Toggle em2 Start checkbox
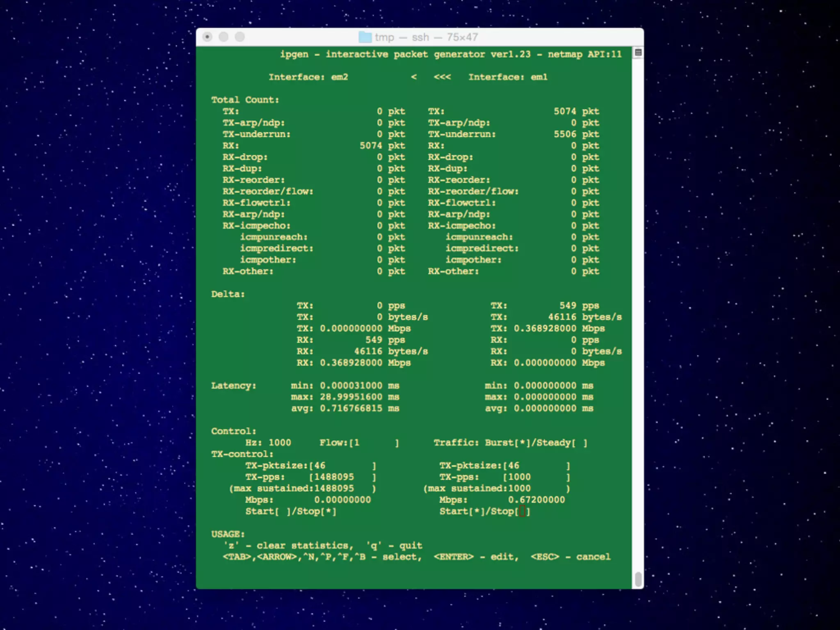840x630 pixels. [283, 512]
